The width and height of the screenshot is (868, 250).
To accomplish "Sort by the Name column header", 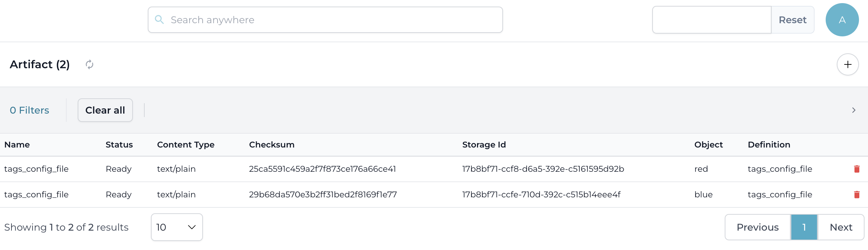I will pos(17,145).
